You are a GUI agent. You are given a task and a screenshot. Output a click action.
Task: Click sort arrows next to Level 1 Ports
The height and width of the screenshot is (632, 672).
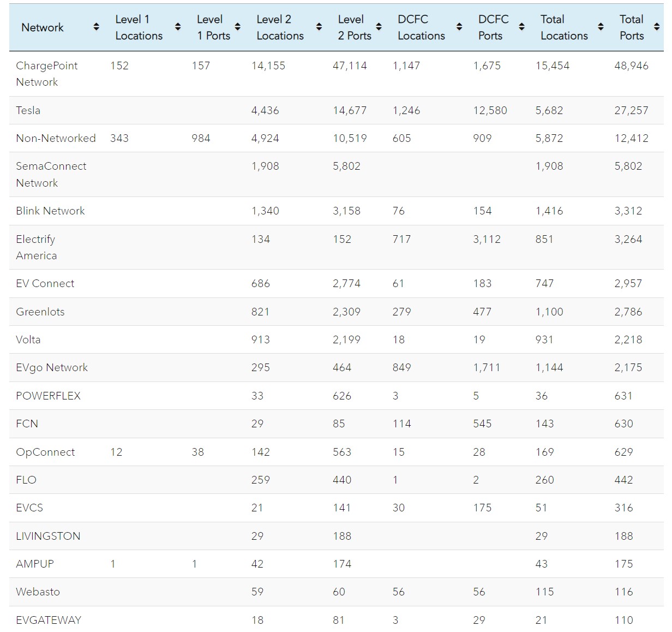tap(237, 27)
